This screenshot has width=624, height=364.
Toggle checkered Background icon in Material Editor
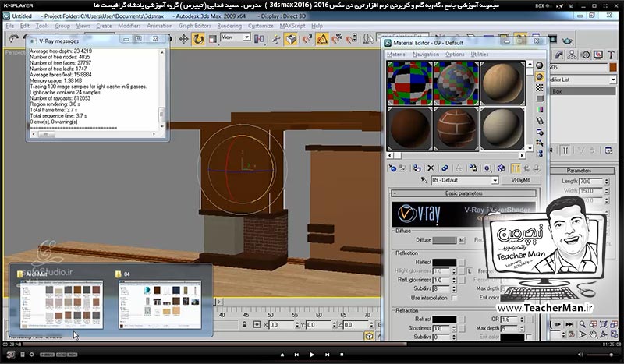click(539, 87)
